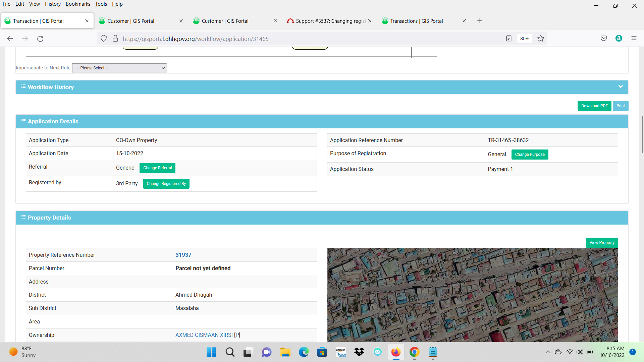This screenshot has width=644, height=362.
Task: Open Firefox account avatar icon
Action: pyautogui.click(x=619, y=38)
